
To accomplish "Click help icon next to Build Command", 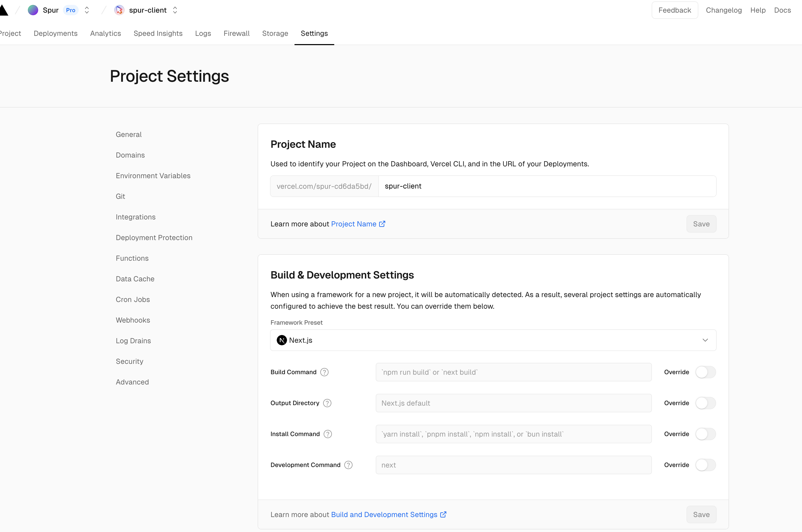I will [324, 372].
